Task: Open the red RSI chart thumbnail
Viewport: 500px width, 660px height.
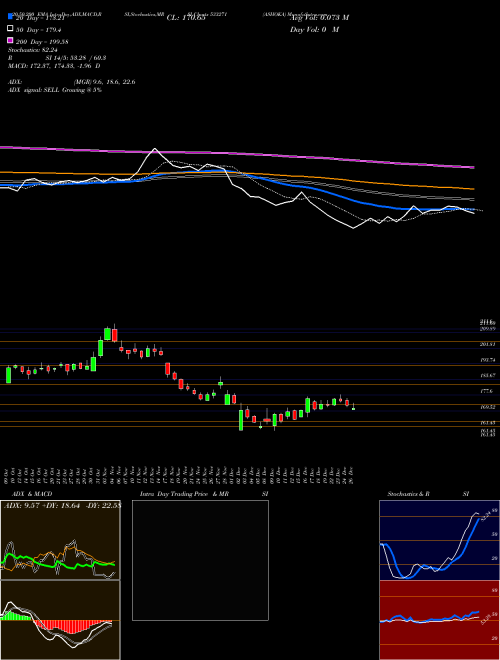Action: coord(439,620)
